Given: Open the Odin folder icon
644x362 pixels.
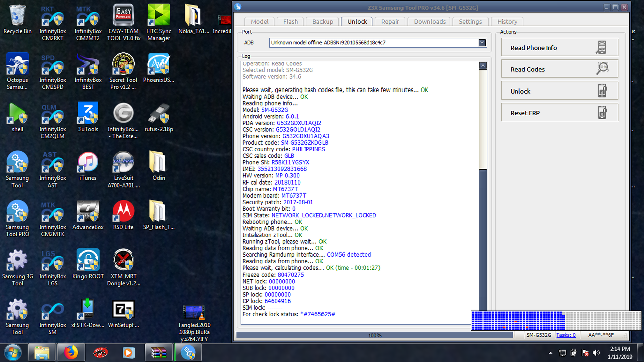Looking at the screenshot, I should [158, 166].
